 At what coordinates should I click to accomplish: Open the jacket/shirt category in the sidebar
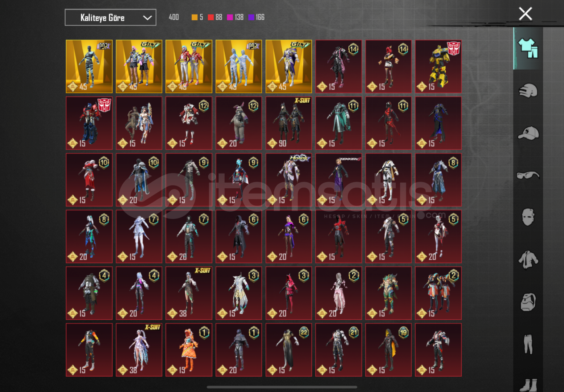(528, 260)
